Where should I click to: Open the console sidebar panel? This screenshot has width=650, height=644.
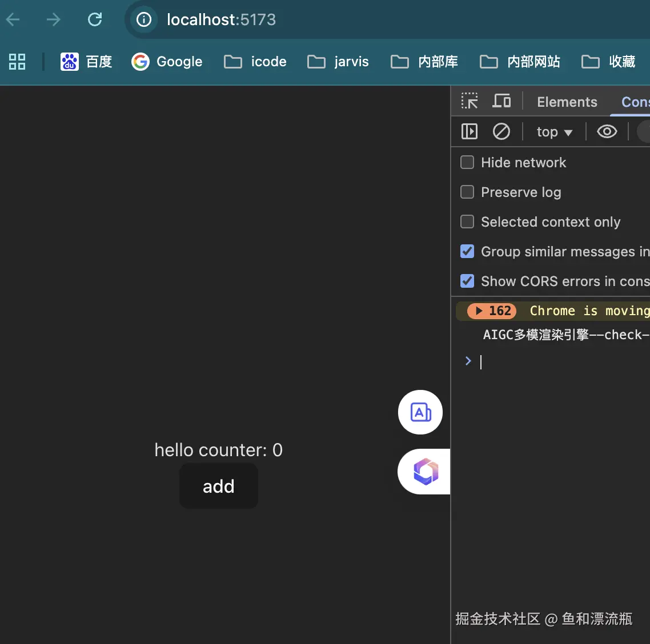(x=469, y=131)
